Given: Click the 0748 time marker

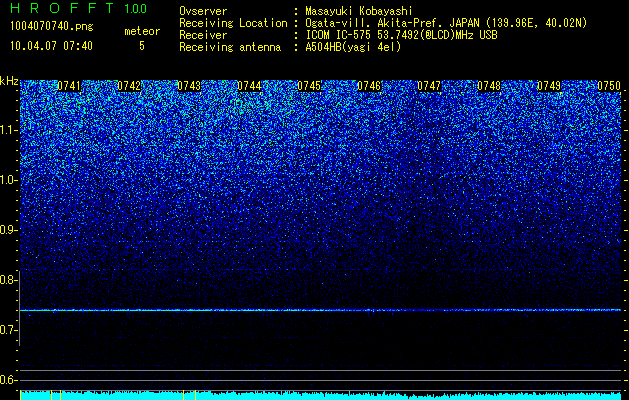Looking at the screenshot, I should 489,86.
